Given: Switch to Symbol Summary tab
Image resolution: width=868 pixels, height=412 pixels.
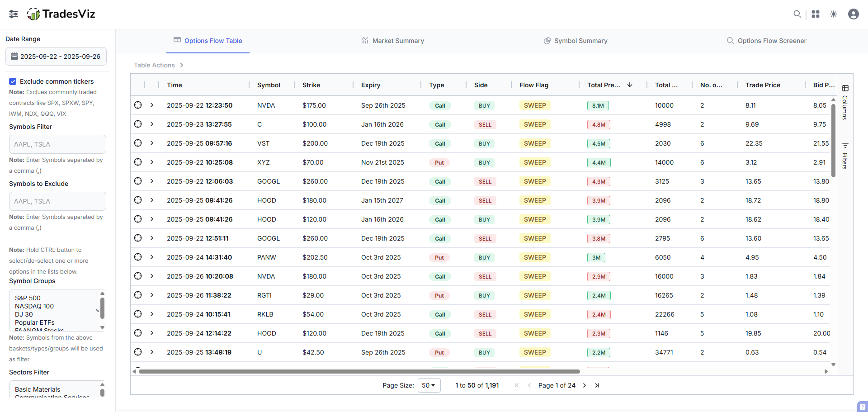Looking at the screenshot, I should [576, 41].
